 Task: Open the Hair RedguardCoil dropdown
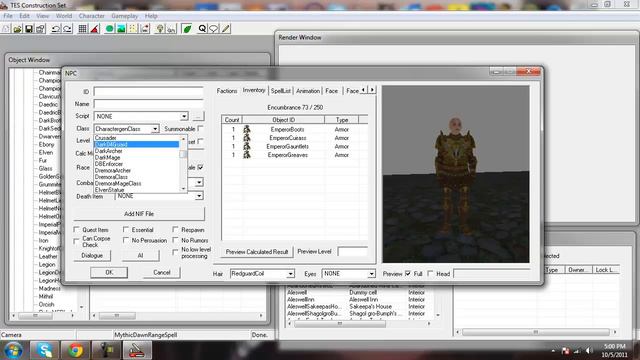(x=290, y=273)
